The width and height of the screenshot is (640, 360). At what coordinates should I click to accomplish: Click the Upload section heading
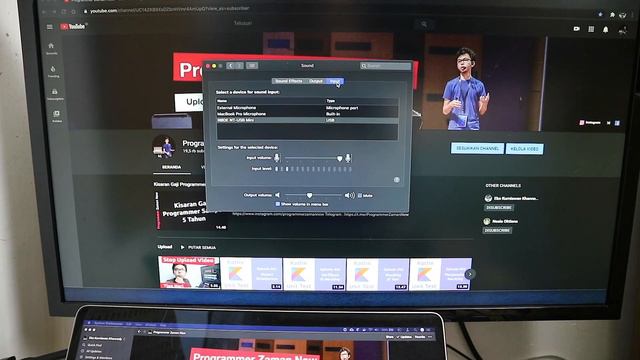pos(165,247)
